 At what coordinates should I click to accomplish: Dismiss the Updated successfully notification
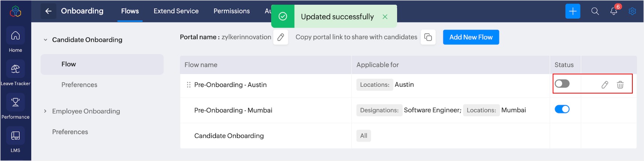coord(385,17)
